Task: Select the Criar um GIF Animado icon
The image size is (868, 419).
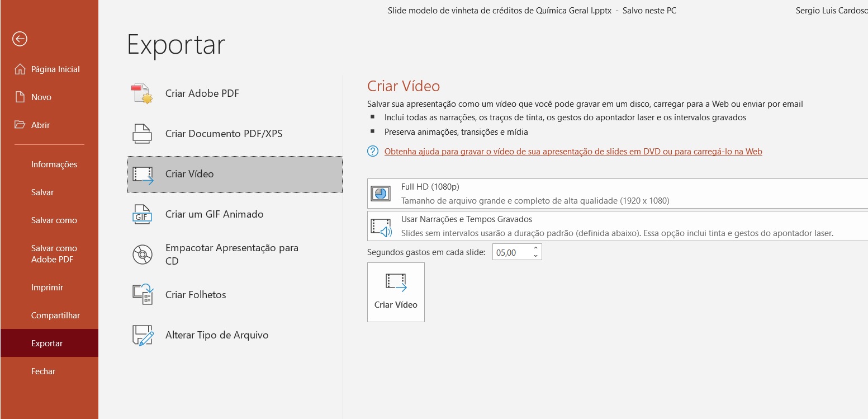Action: (142, 214)
